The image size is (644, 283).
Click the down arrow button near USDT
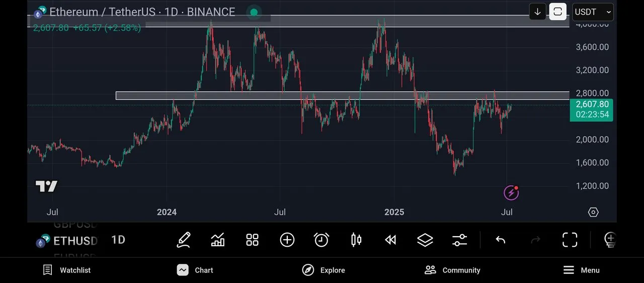coord(537,12)
